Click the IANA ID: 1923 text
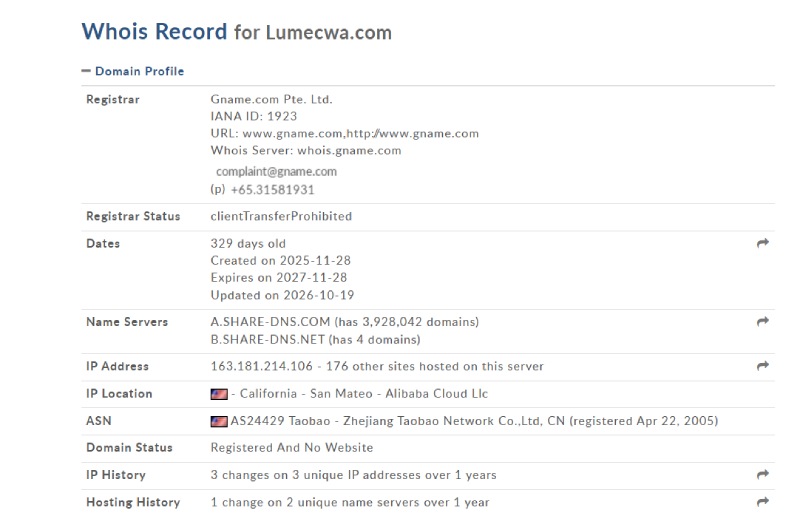 254,116
